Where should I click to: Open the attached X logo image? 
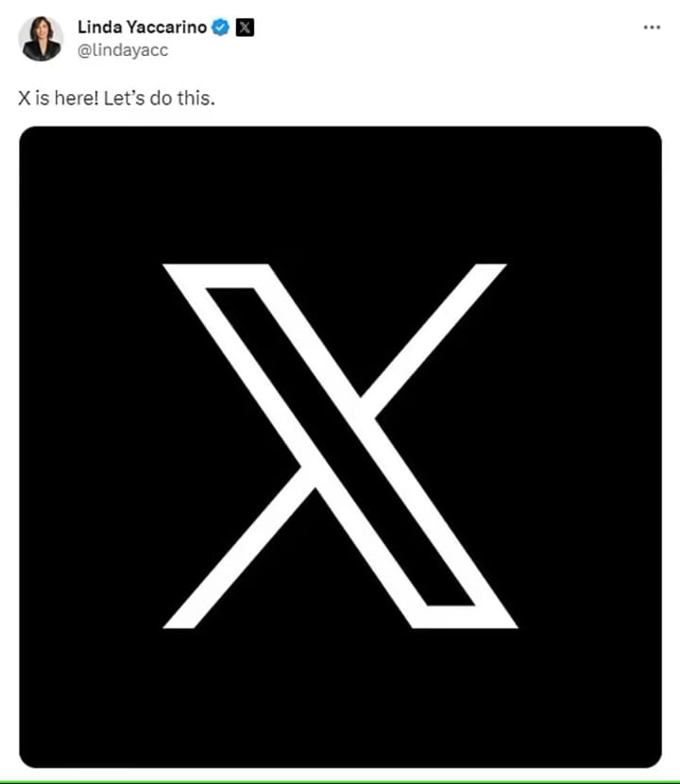[x=341, y=447]
